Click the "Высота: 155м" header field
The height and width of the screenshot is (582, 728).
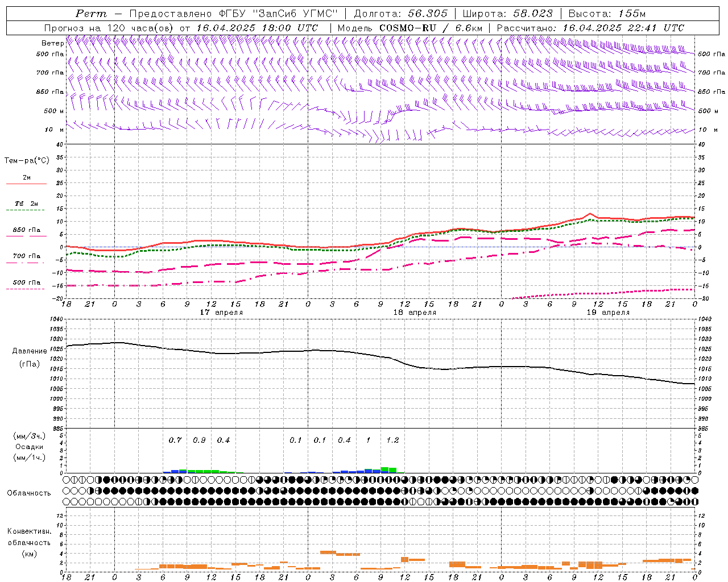coord(607,14)
